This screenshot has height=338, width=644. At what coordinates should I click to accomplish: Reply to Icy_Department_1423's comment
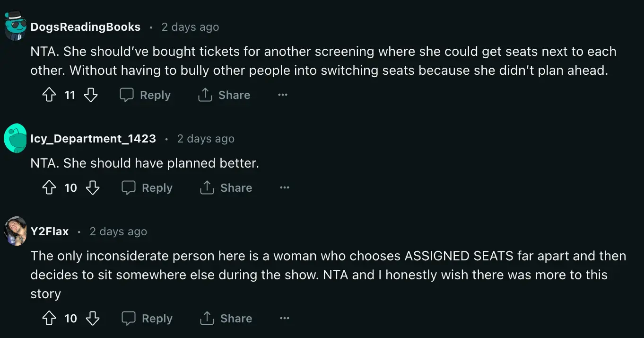[148, 187]
